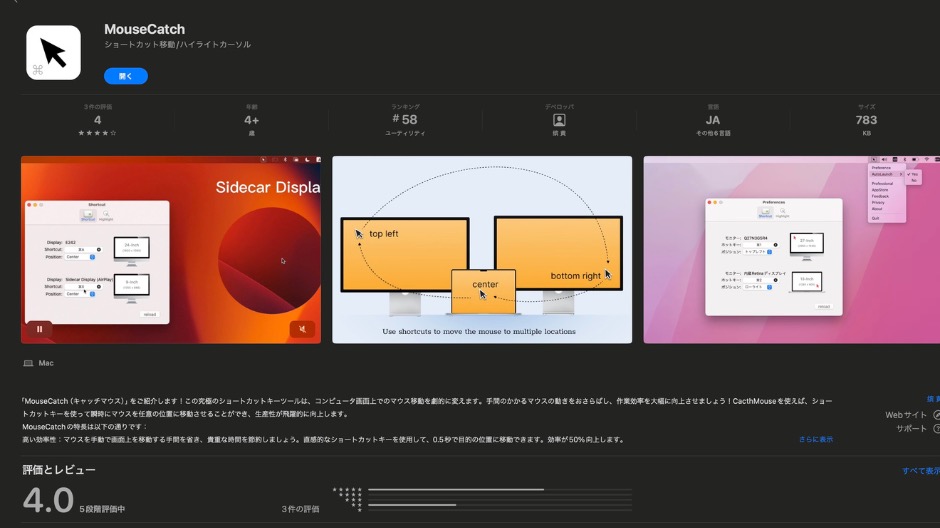Click the MouseCatch app icon
Viewport: 940px width, 528px height.
(53, 53)
